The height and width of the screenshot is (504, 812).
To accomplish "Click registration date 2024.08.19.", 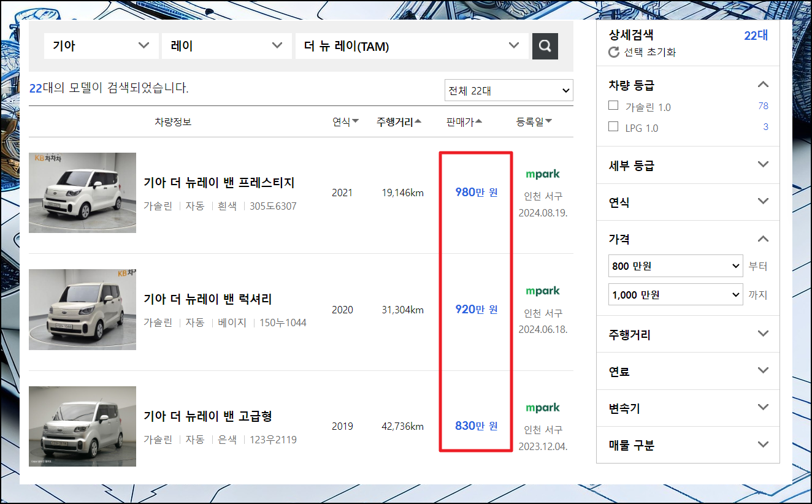I will tap(543, 213).
